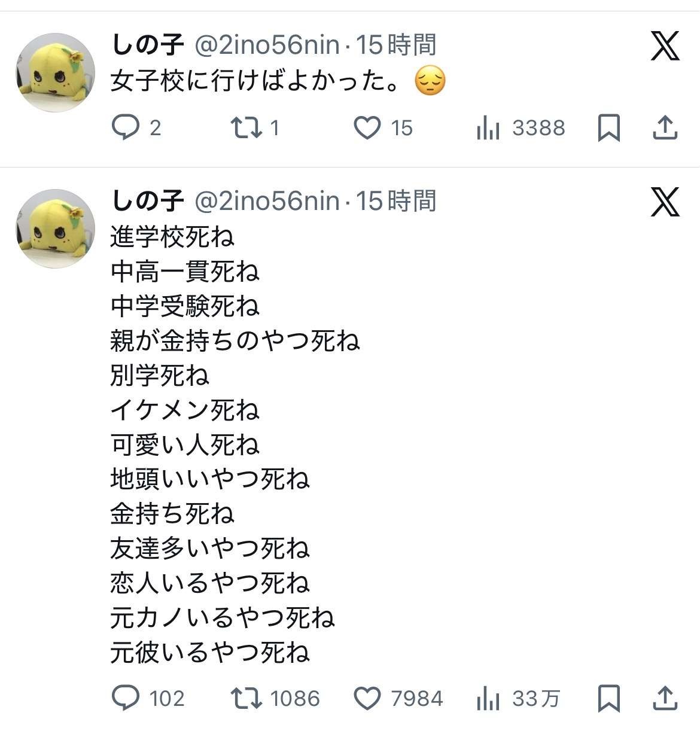Open しの子 display name on first tweet
Viewport: 700px width, 734px height.
pyautogui.click(x=147, y=45)
